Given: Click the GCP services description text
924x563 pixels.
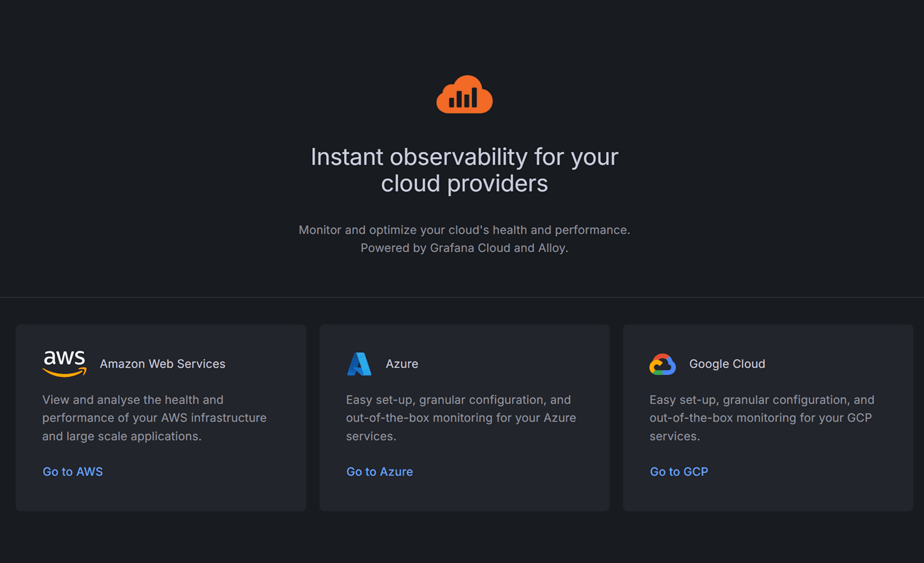Looking at the screenshot, I should point(762,418).
